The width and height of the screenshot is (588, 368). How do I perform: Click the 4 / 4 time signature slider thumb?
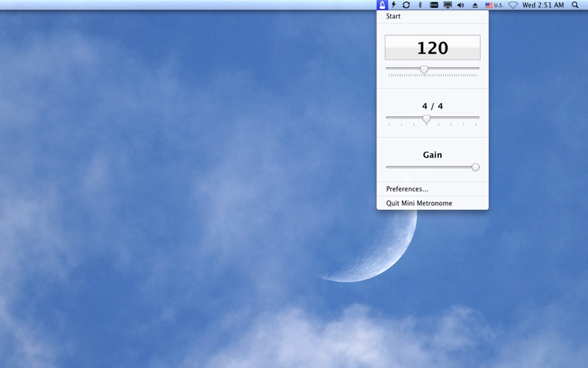pos(426,119)
